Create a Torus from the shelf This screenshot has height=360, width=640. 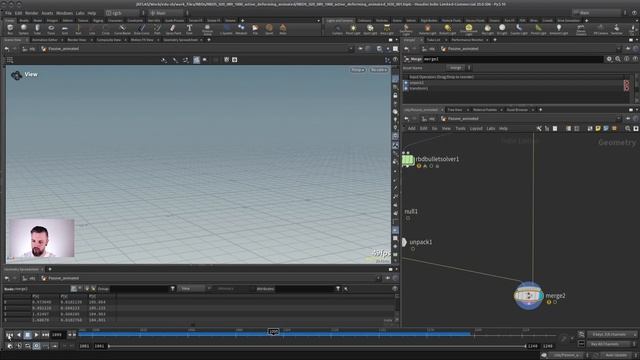pyautogui.click(x=51, y=29)
